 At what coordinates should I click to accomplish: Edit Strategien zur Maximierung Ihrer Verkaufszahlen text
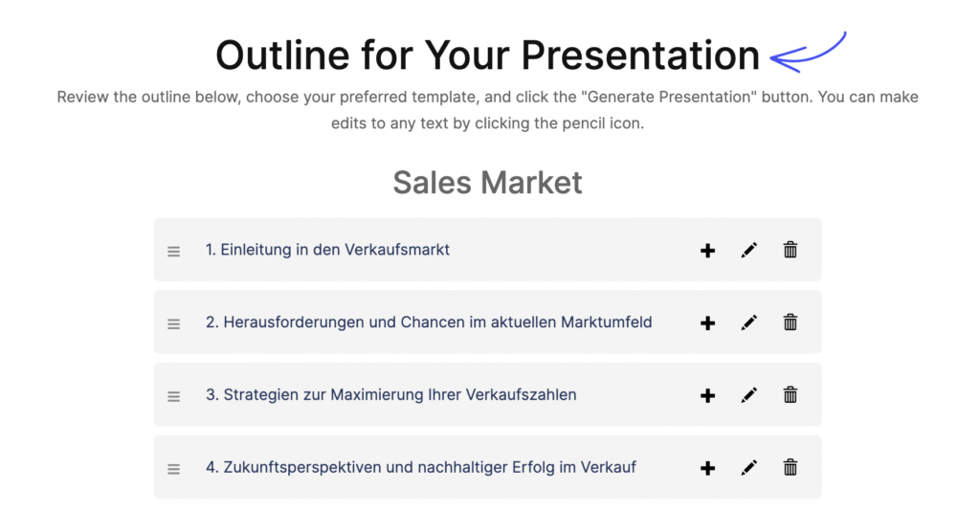tap(748, 395)
